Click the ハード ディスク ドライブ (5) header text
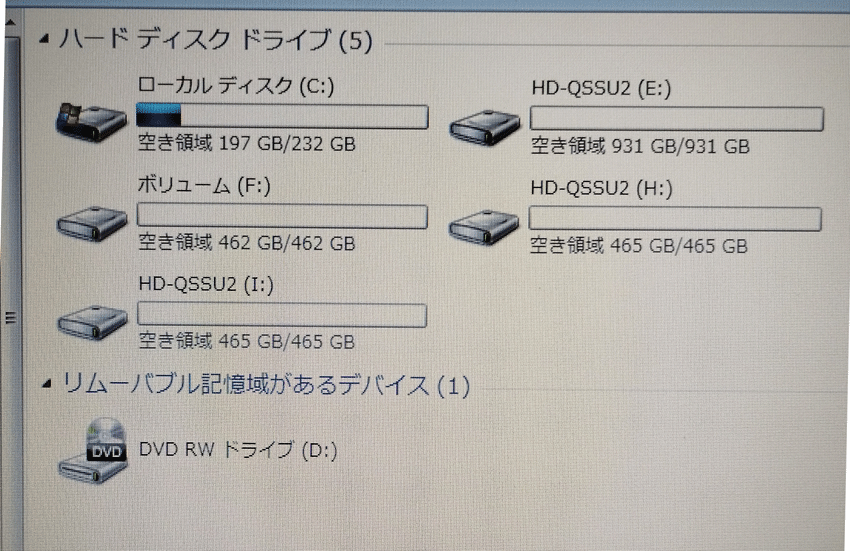Image resolution: width=850 pixels, height=551 pixels. [216, 40]
